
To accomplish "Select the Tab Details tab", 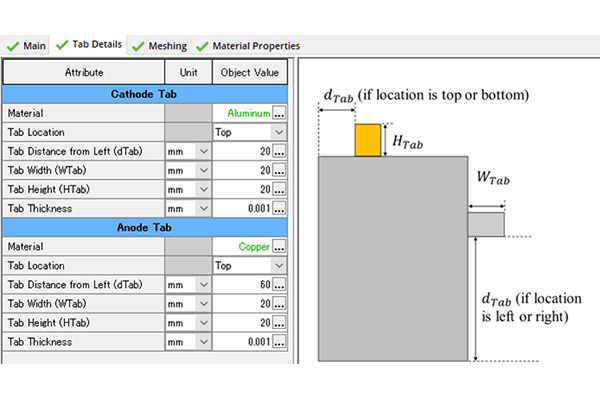I will click(x=89, y=45).
